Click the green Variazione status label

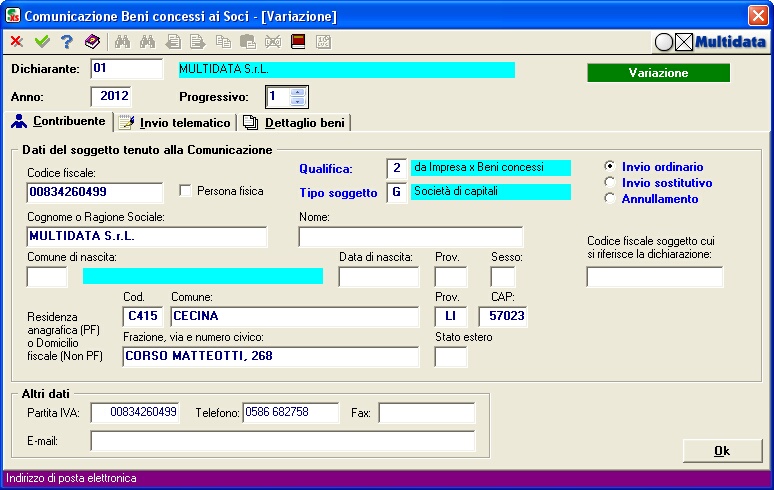(658, 73)
